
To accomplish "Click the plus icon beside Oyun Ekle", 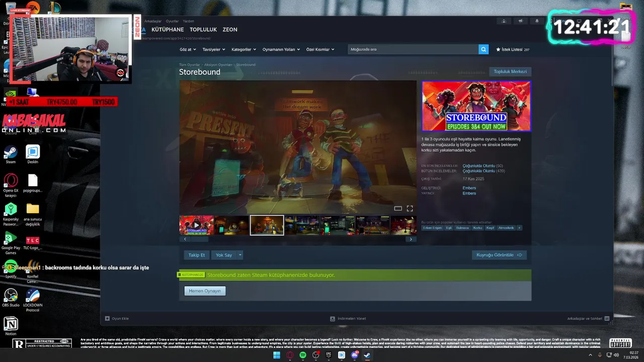I will click(x=107, y=318).
